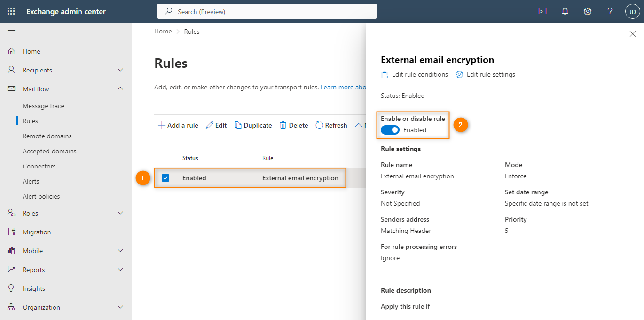
Task: Collapse navigation with hamburger icon
Action: click(11, 32)
